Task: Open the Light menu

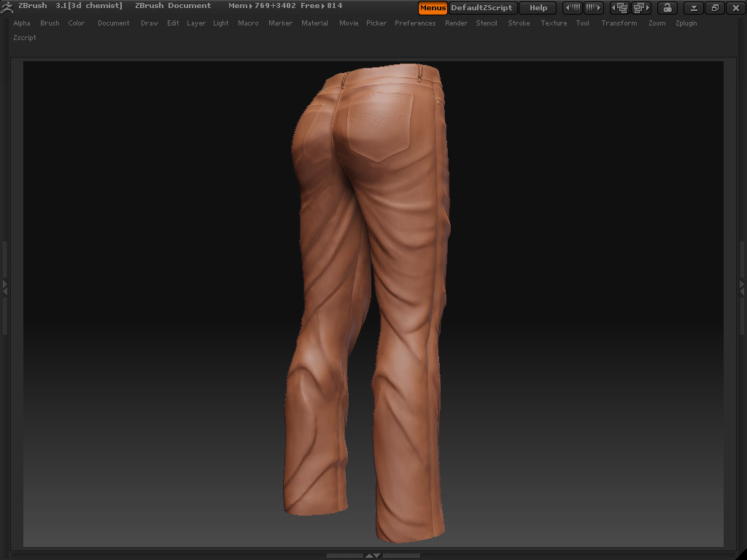Action: click(220, 23)
